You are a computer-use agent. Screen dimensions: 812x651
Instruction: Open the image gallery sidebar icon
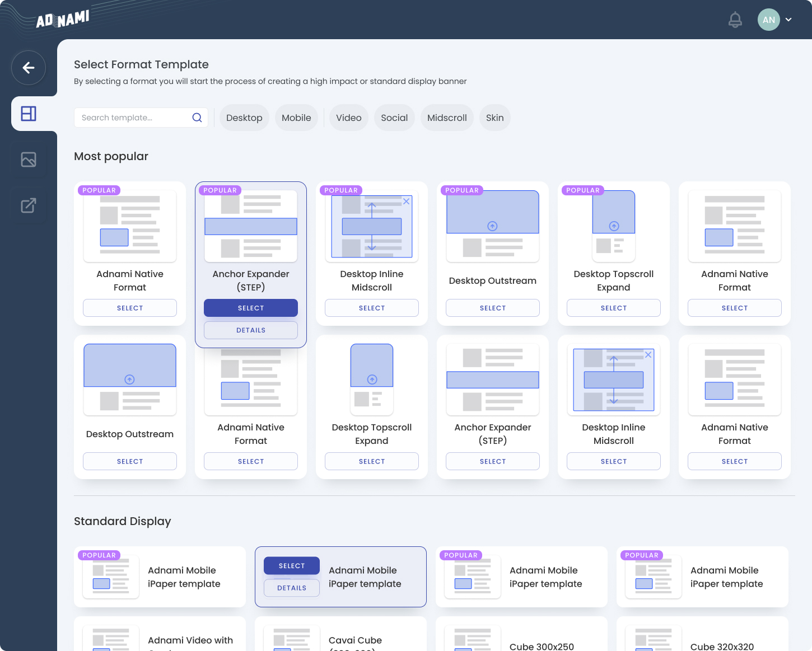point(29,160)
